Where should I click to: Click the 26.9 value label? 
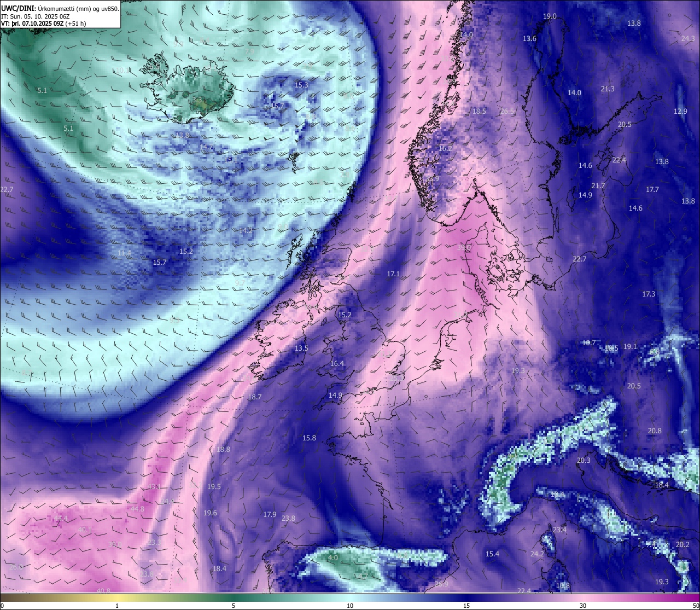pyautogui.click(x=441, y=584)
